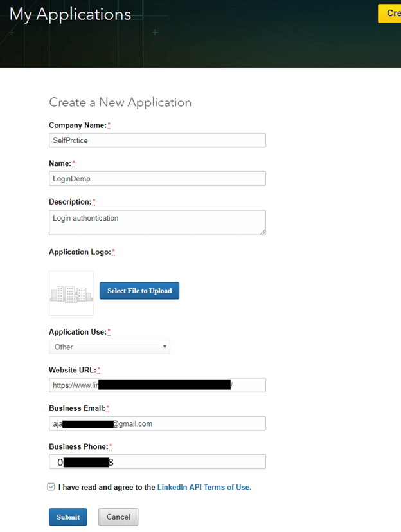Click the yellow Create button at top right
Screen dimensions: 401x532
(x=389, y=14)
